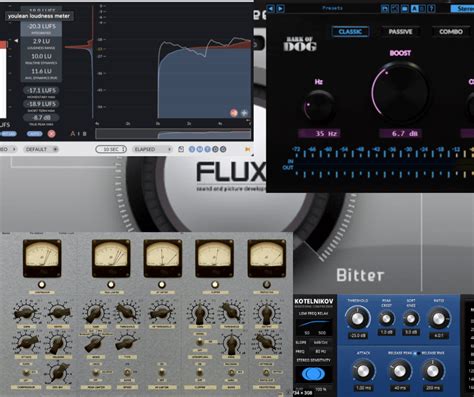Open the export icon next to ELAPSED dropdown
474x397 pixels.
tap(181, 149)
